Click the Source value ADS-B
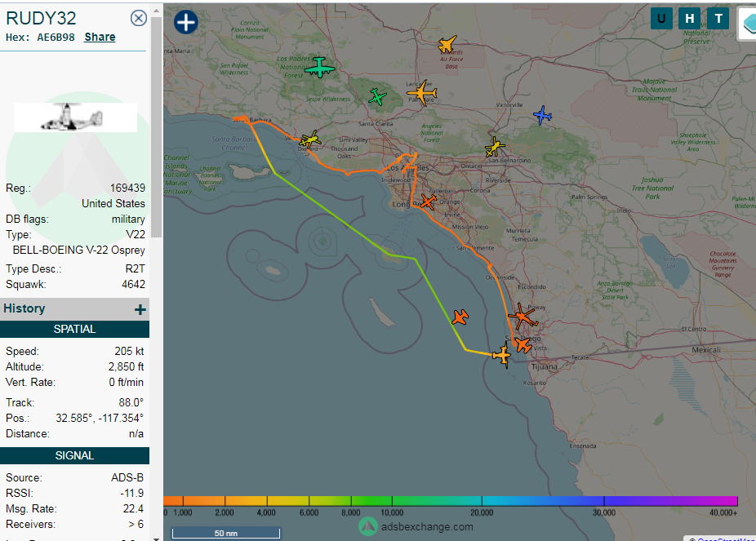 point(127,477)
